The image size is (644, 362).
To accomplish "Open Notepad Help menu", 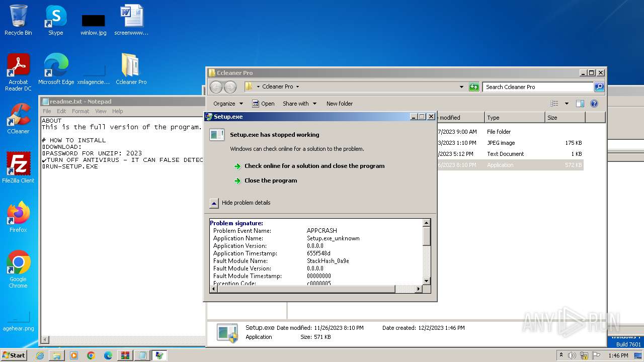I will (x=118, y=111).
